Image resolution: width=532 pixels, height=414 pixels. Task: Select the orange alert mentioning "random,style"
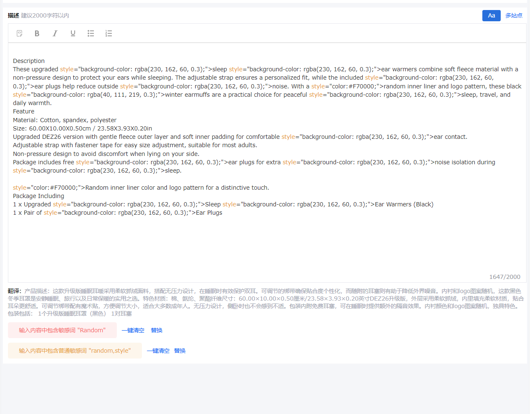[75, 351]
